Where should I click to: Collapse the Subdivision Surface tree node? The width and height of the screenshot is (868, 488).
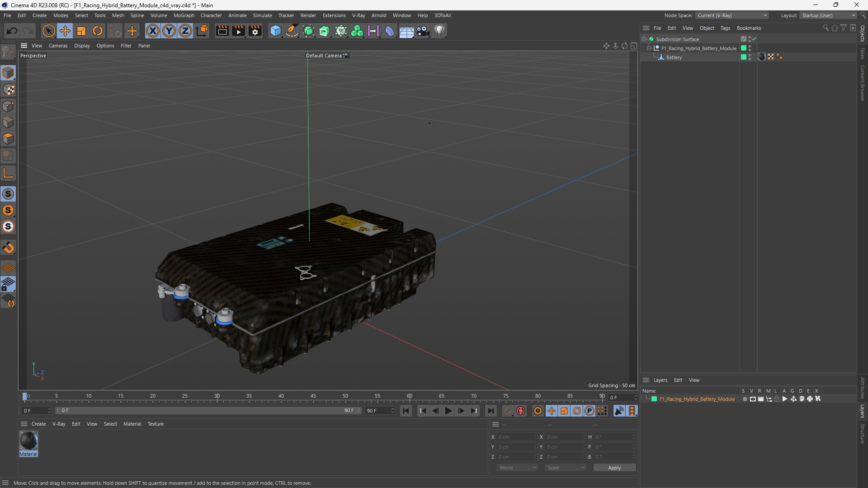point(644,39)
